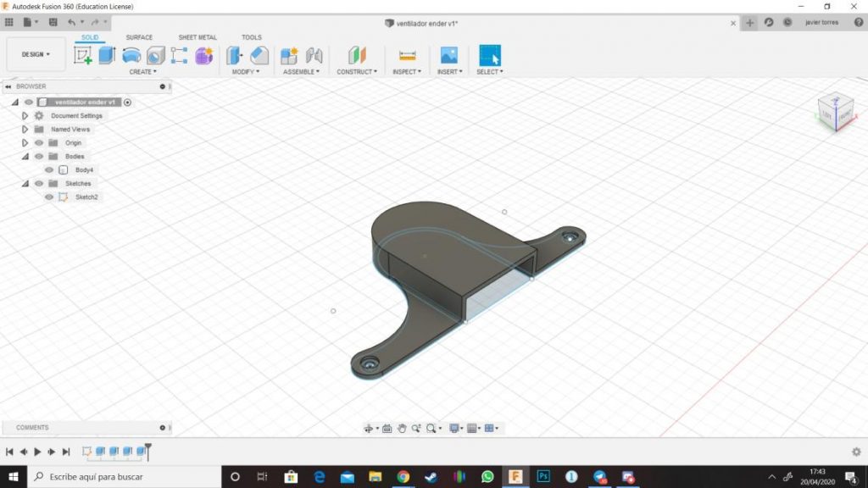Switch to the SURFACE tab
Screen dimensions: 868x488
pos(139,37)
